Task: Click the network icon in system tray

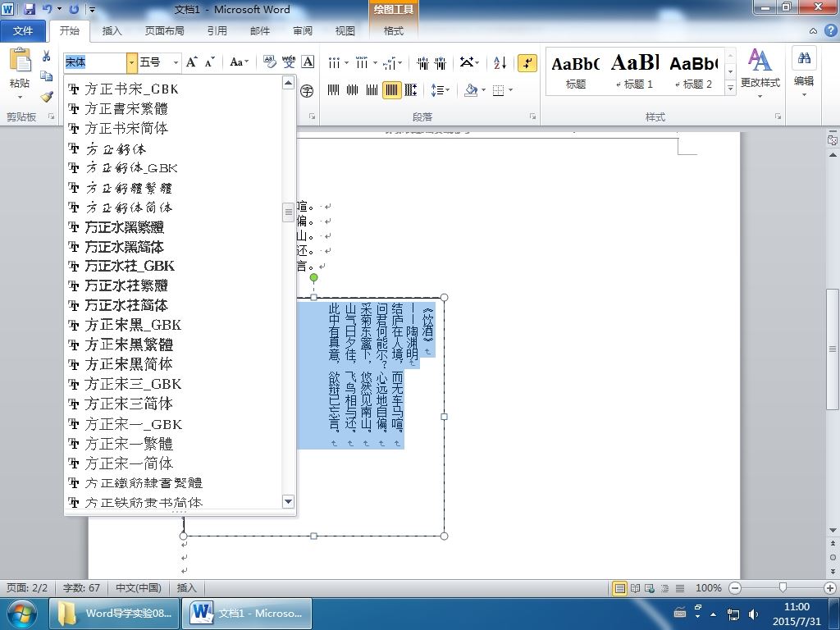Action: (x=733, y=614)
